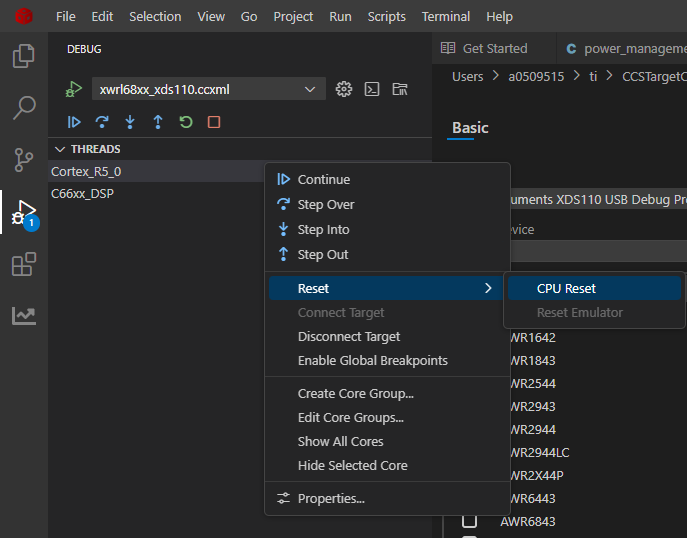Collapse the THREADS section
Viewport: 687px width, 538px height.
pyautogui.click(x=58, y=149)
